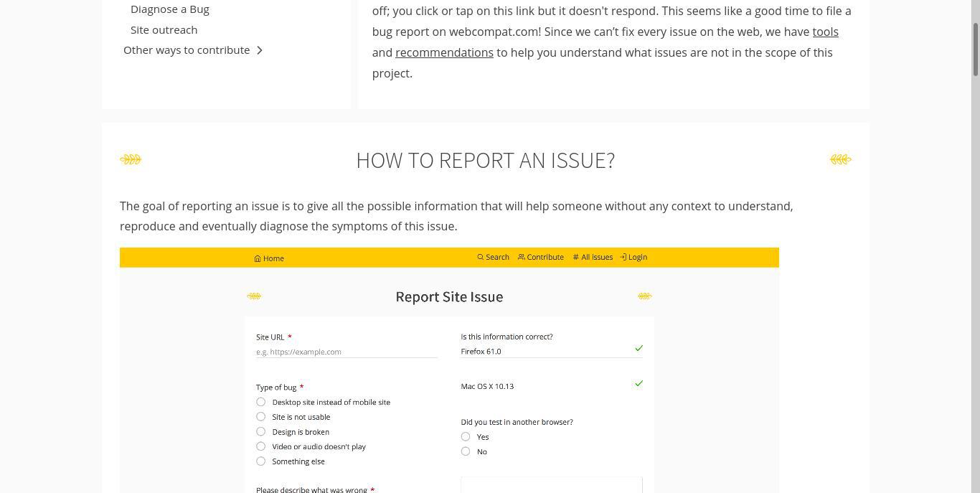The width and height of the screenshot is (980, 493).
Task: Select "Desktop site instead of mobile site" radio
Action: coord(261,402)
